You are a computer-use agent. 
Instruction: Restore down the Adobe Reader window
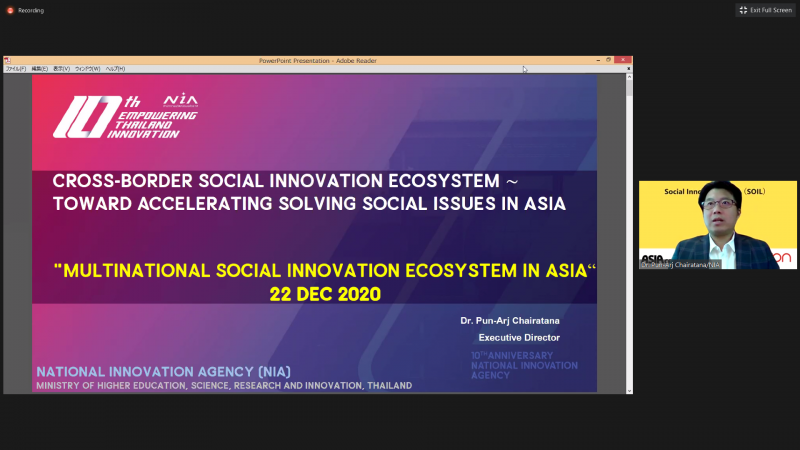(x=608, y=60)
